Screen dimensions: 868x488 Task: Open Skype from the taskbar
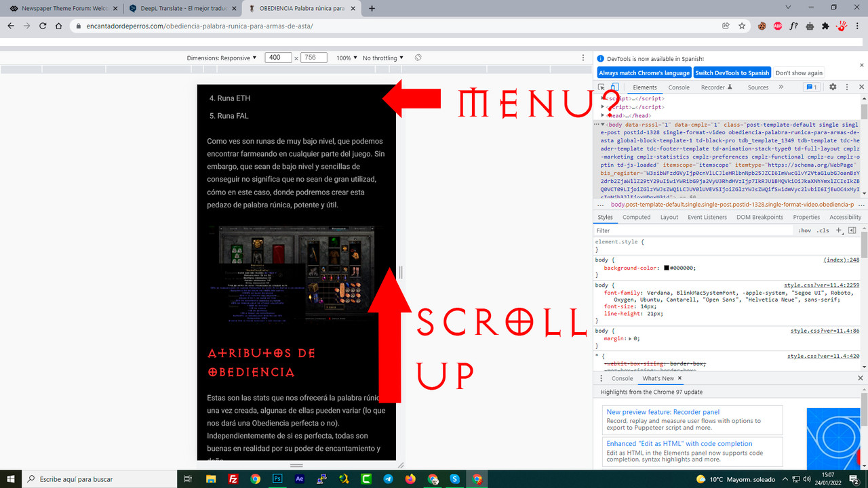tap(455, 479)
